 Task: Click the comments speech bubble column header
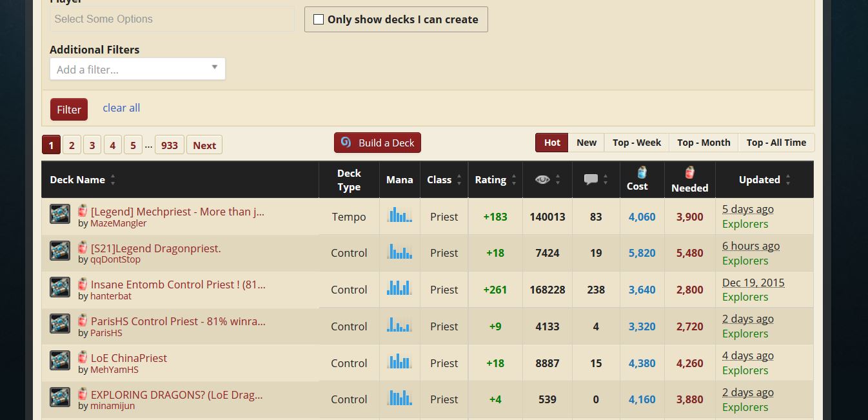[x=590, y=179]
